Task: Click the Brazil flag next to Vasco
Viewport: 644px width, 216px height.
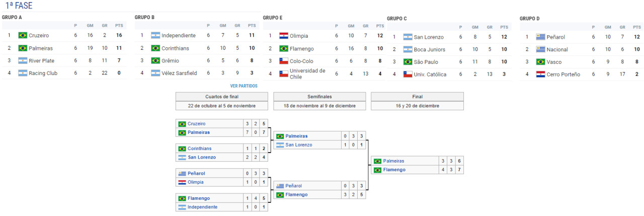Action: click(541, 62)
